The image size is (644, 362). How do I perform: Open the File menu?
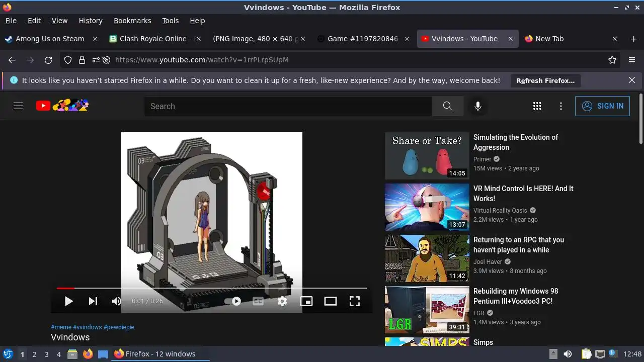click(x=11, y=21)
